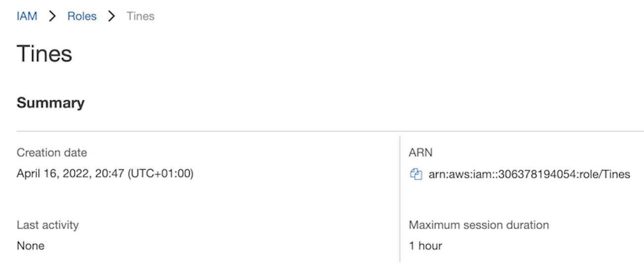Click the chevron between IAM and Roles
The width and height of the screenshot is (644, 278).
(x=52, y=16)
